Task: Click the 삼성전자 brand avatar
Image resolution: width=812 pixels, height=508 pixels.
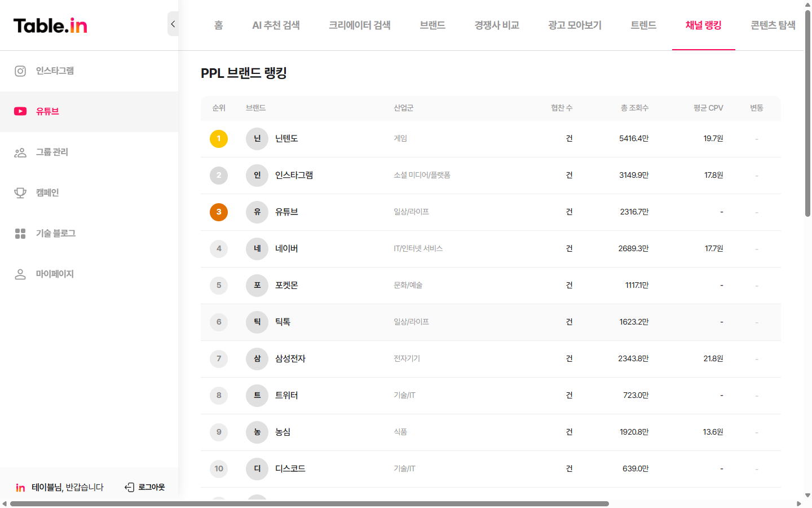Action: (257, 358)
